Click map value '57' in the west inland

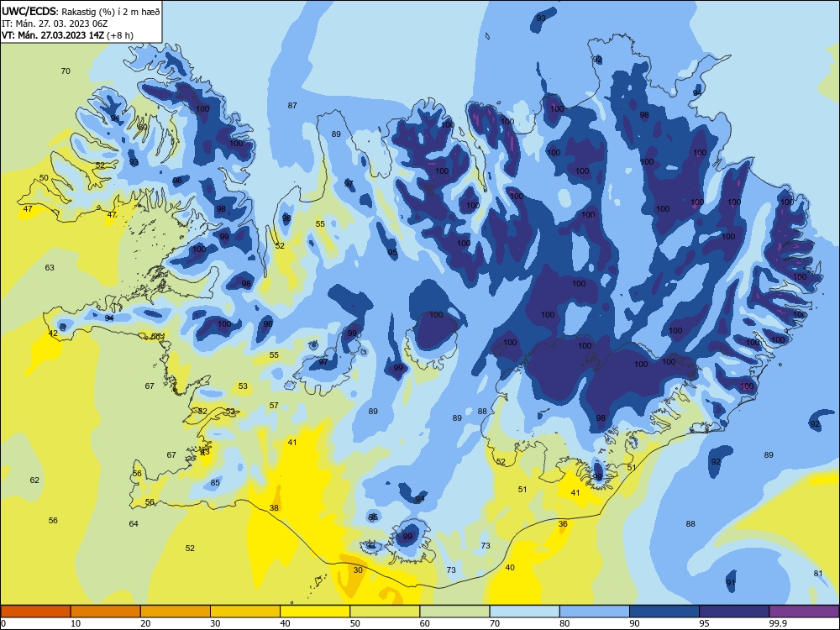(x=274, y=406)
